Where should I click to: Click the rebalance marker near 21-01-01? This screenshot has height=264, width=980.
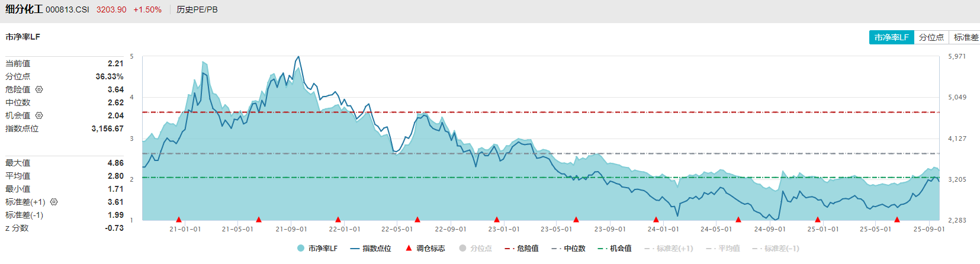(179, 220)
